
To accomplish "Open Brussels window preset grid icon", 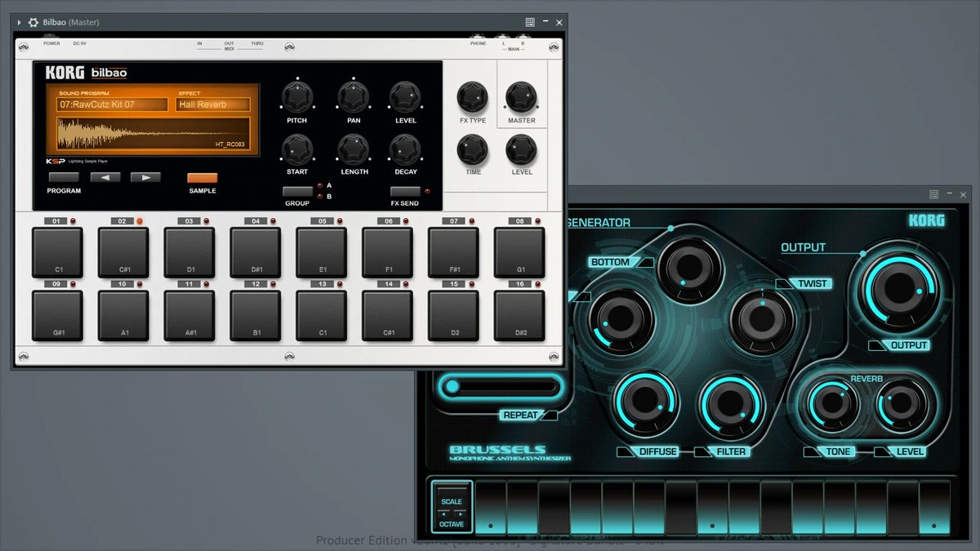I will coord(933,194).
